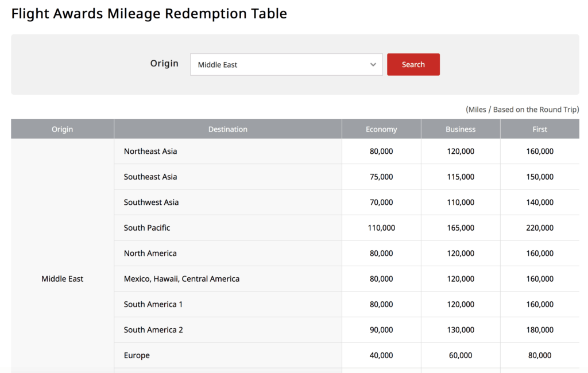Viewport: 588px width, 373px height.
Task: Click Mexico, Hawaii, Central America destination
Action: pos(181,279)
